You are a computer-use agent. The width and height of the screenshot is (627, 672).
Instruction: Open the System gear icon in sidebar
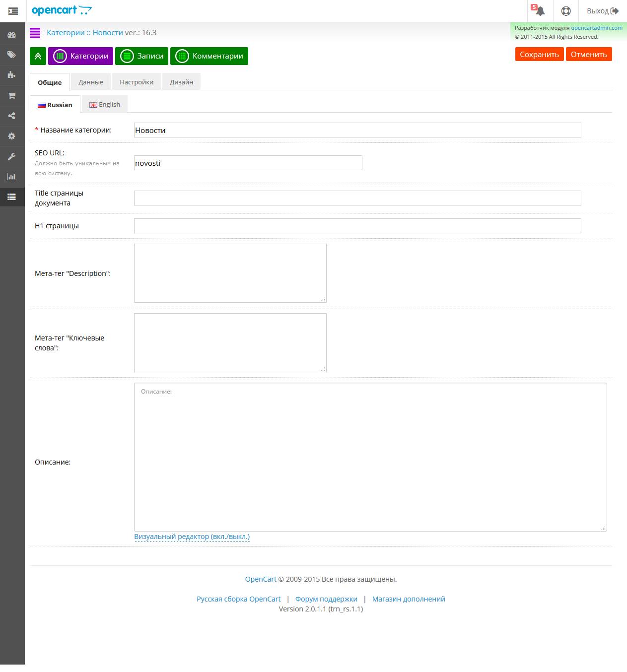pyautogui.click(x=12, y=136)
